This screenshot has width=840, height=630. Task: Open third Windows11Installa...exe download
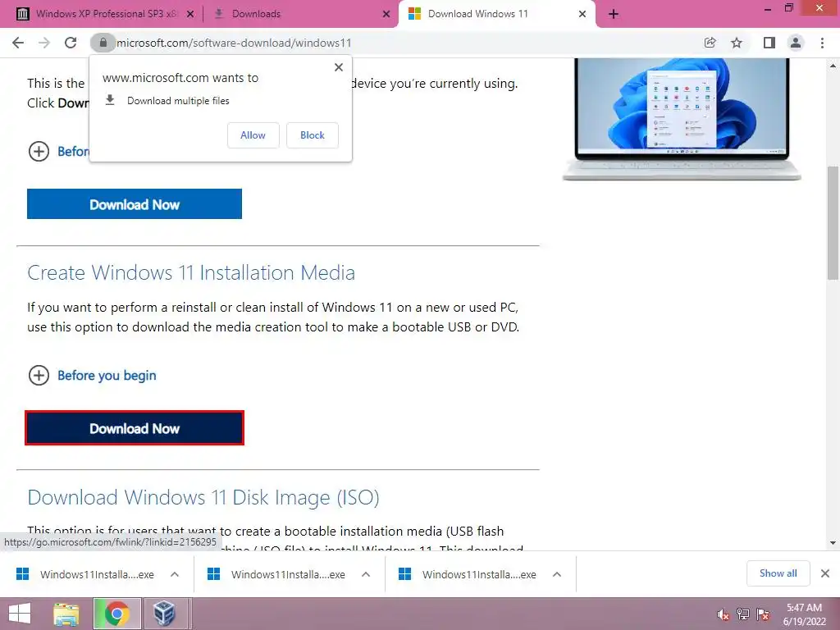468,574
